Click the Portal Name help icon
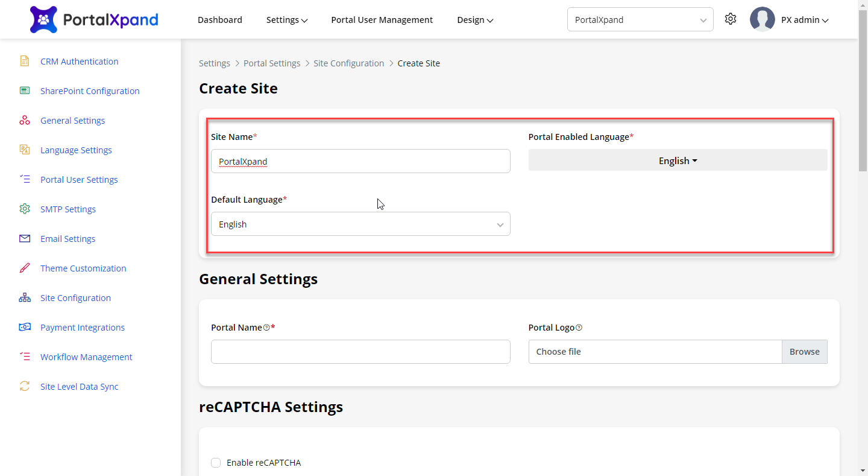Image resolution: width=868 pixels, height=476 pixels. [266, 328]
